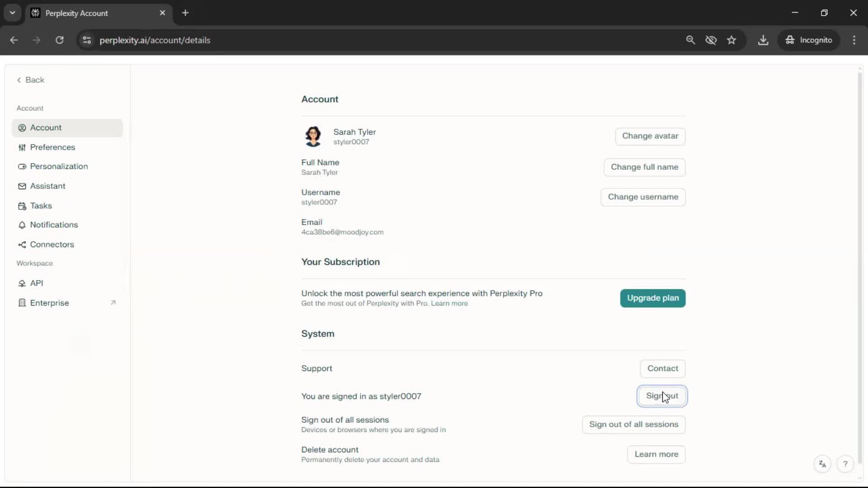Toggle the third-party cookies eye icon
This screenshot has width=868, height=488.
[711, 40]
